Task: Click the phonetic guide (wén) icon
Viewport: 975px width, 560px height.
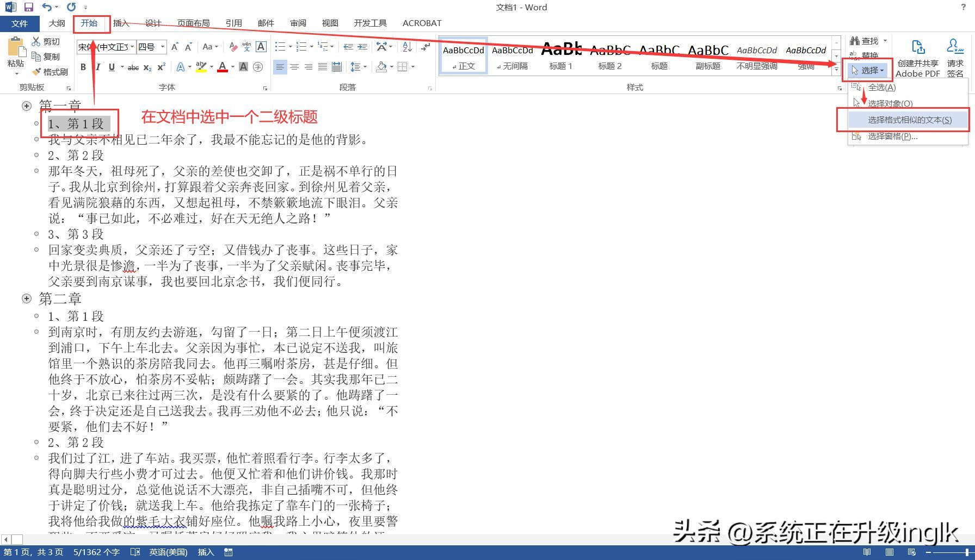Action: pos(246,47)
